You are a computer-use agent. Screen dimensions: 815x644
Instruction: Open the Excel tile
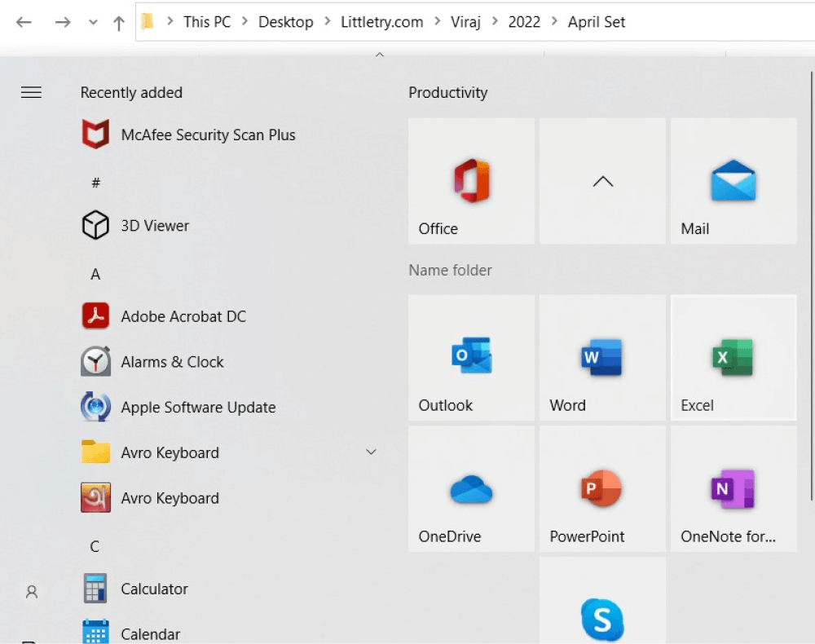(x=733, y=358)
